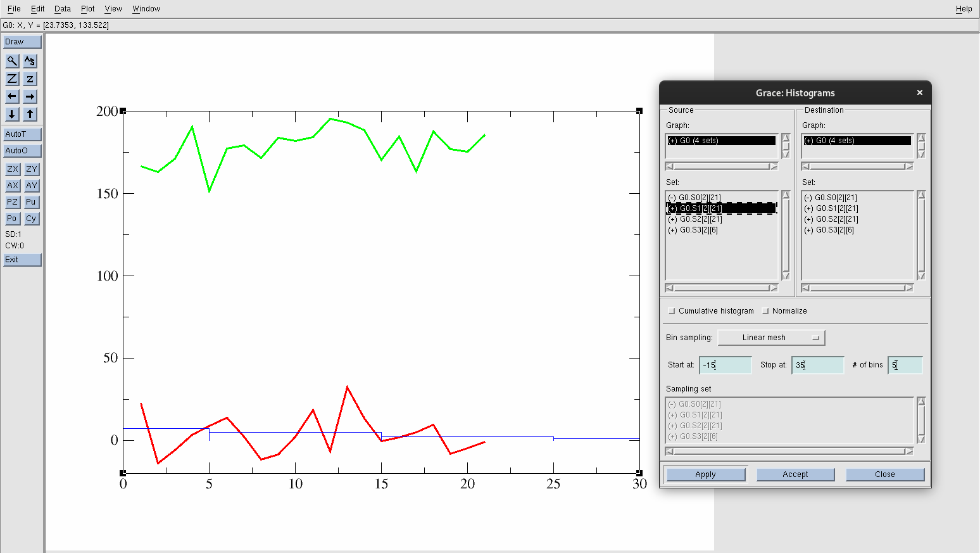This screenshot has width=980, height=553.
Task: Open the Plot menu
Action: (87, 9)
